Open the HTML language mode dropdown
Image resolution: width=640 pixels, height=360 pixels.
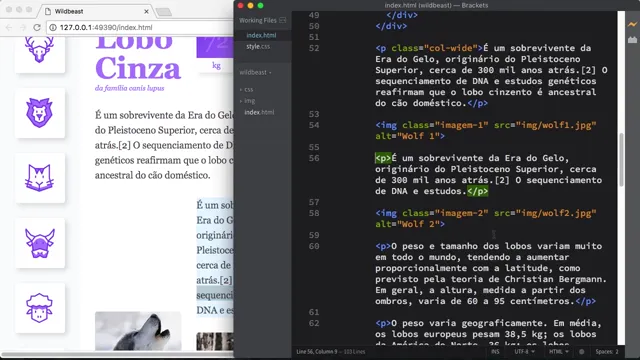(x=558, y=351)
